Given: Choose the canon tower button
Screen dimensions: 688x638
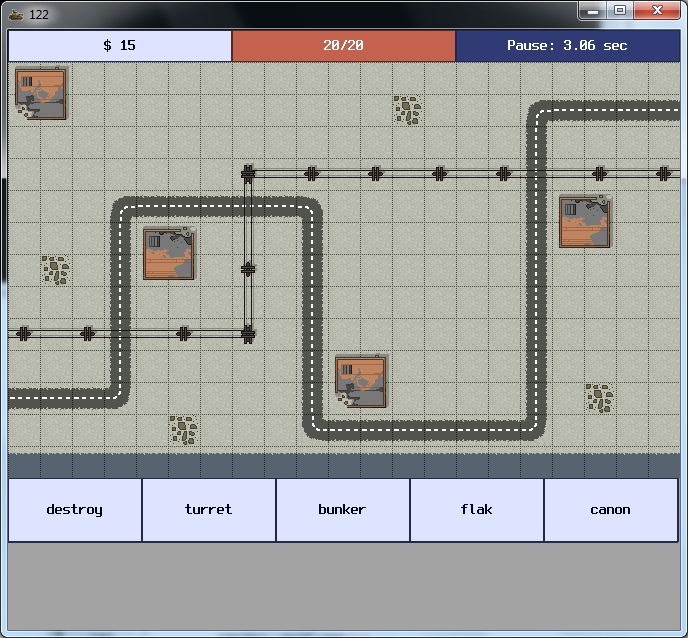Looking at the screenshot, I should 611,510.
